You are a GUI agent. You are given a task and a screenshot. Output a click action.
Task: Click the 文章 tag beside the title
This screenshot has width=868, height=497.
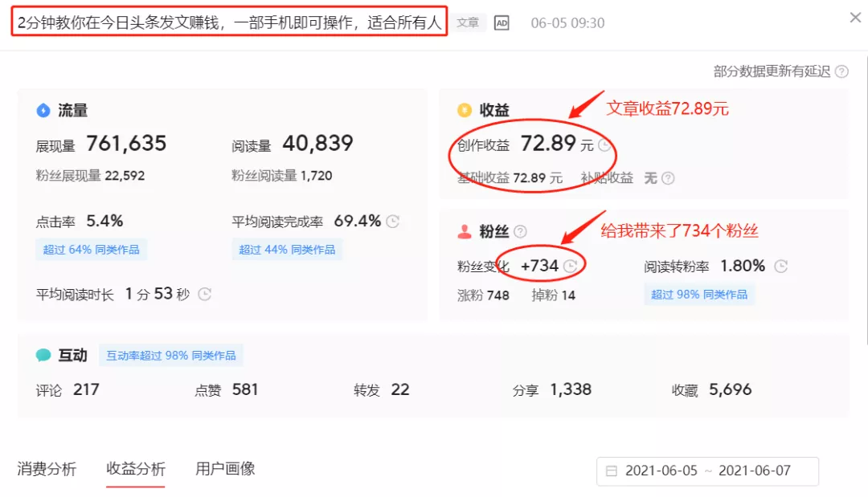pyautogui.click(x=468, y=23)
